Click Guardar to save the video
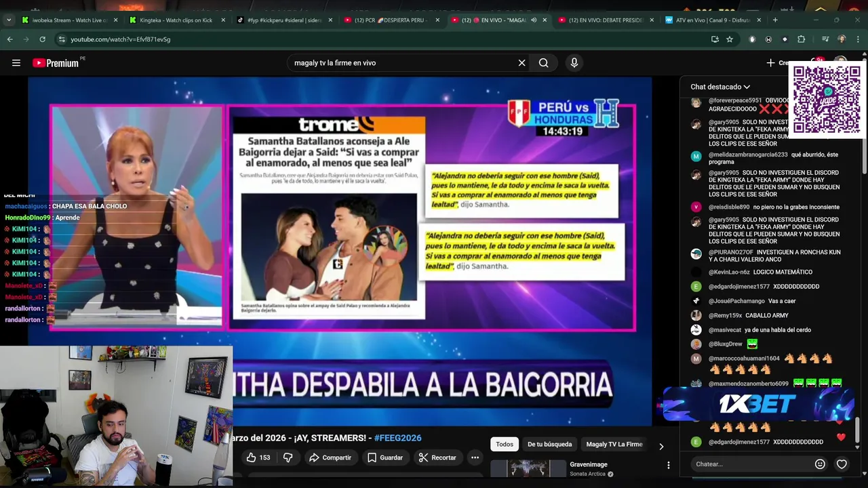868x488 pixels. [x=385, y=457]
